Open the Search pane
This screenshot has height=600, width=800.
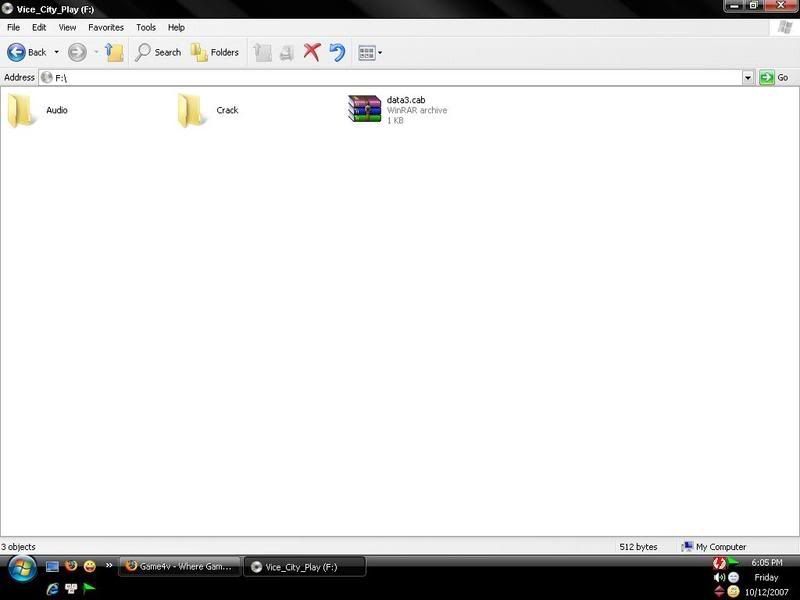tap(158, 52)
